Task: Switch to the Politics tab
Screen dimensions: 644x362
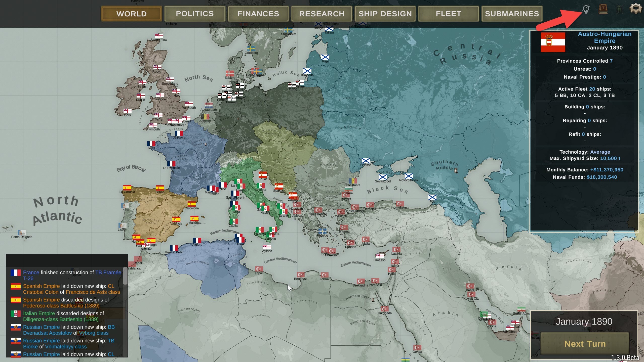Action: pos(195,14)
